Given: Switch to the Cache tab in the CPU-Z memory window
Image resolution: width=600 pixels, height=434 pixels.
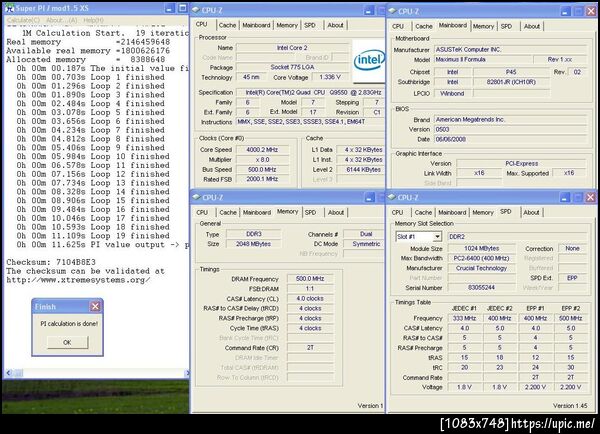Looking at the screenshot, I should pyautogui.click(x=228, y=212).
